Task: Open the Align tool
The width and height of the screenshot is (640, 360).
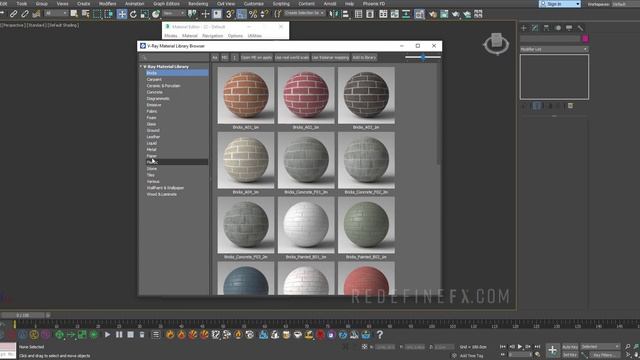Action: [x=346, y=14]
